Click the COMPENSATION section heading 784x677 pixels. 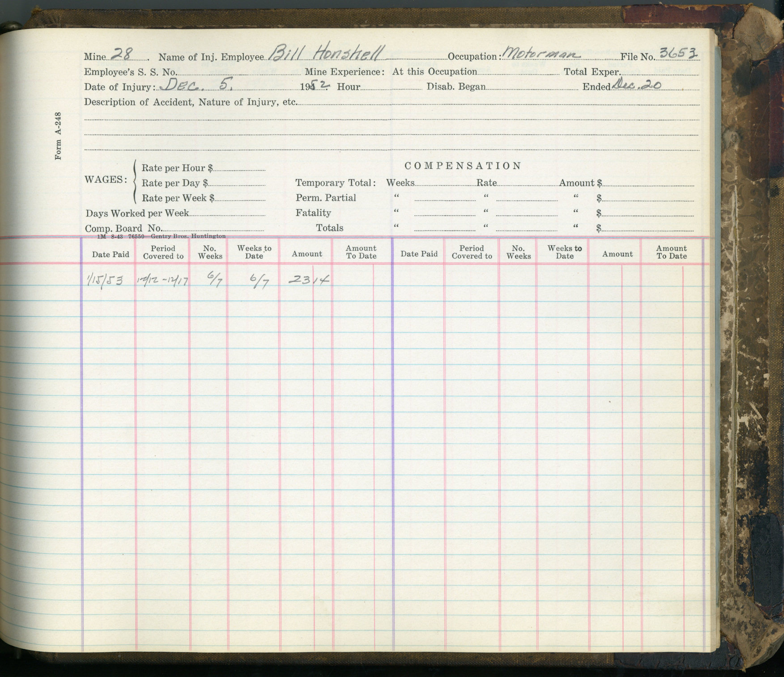[463, 166]
